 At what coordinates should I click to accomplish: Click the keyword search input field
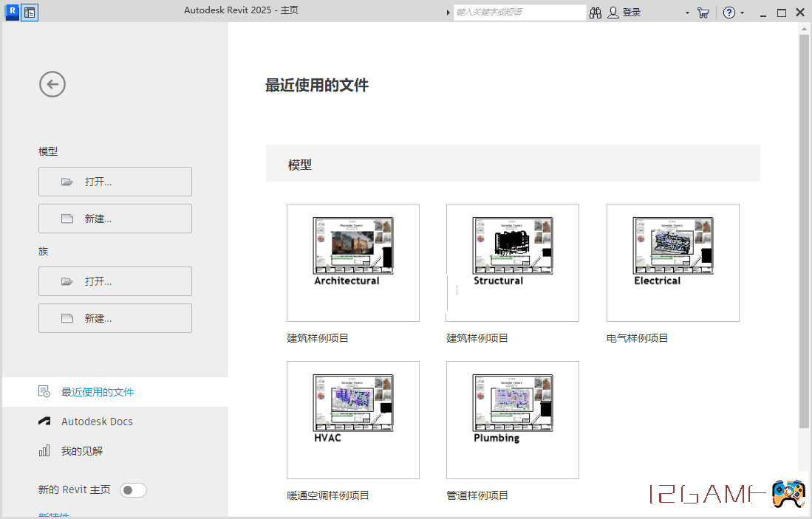(519, 13)
